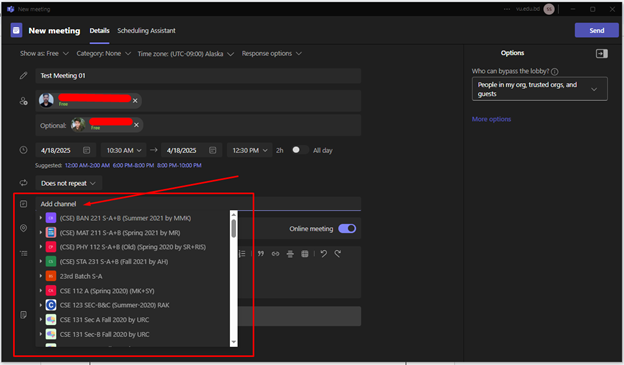Expand the 23rd Batch S-A team
Image resolution: width=624 pixels, height=365 pixels.
click(41, 276)
